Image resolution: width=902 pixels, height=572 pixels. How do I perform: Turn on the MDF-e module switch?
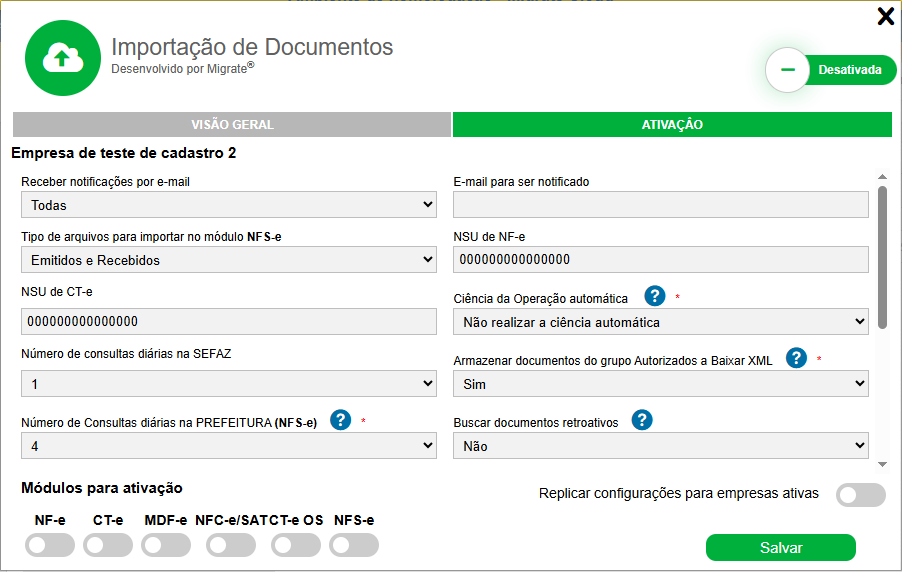pos(166,545)
